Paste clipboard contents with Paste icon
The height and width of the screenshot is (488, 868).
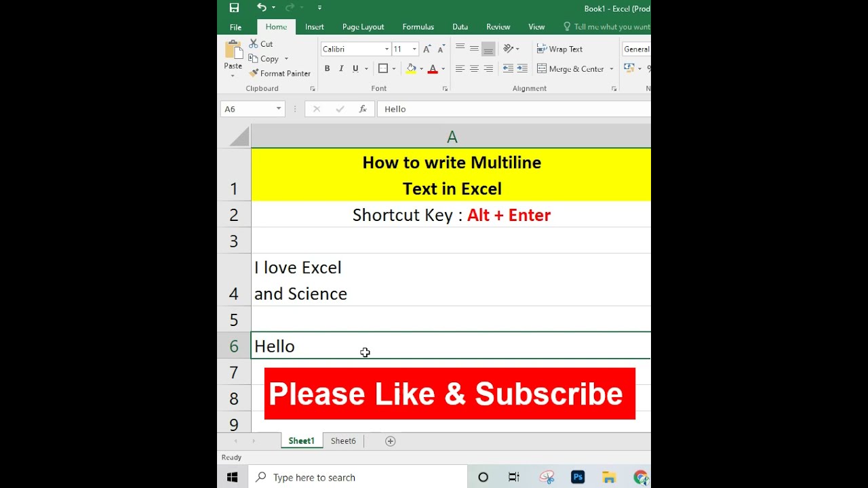pos(233,50)
